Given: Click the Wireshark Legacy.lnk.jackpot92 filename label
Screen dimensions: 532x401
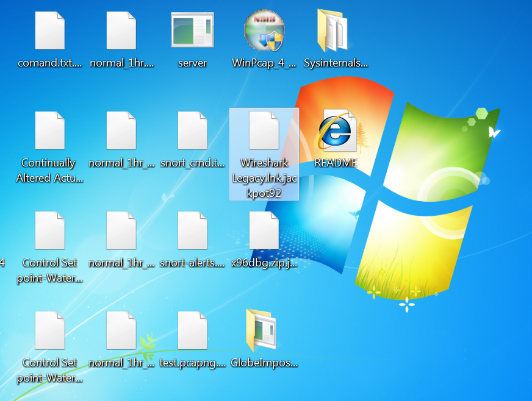Looking at the screenshot, I should 264,177.
